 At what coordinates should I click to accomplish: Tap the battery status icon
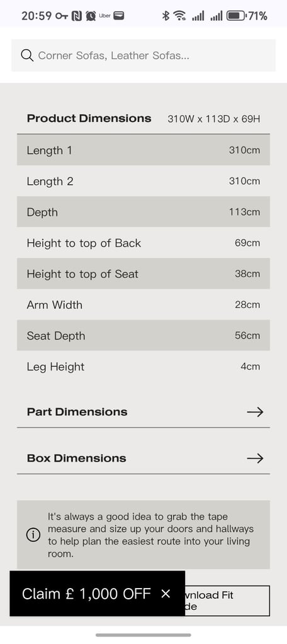[237, 16]
